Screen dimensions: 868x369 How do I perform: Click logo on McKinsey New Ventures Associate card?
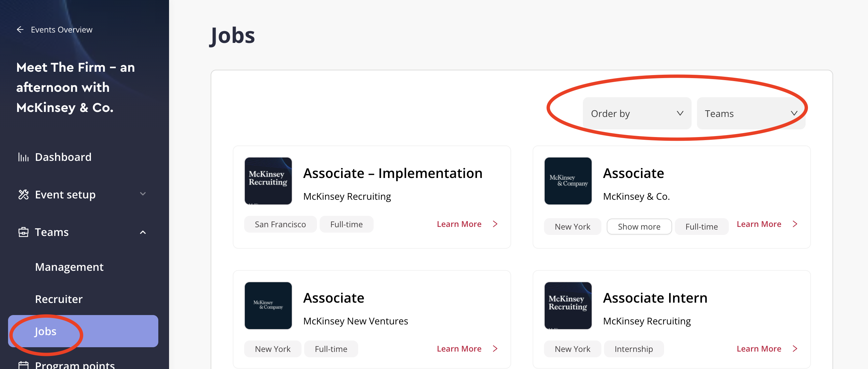(268, 306)
